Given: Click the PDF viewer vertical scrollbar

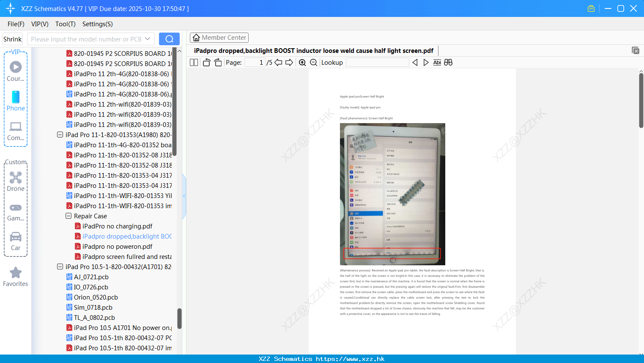Looking at the screenshot, I should pos(641,100).
